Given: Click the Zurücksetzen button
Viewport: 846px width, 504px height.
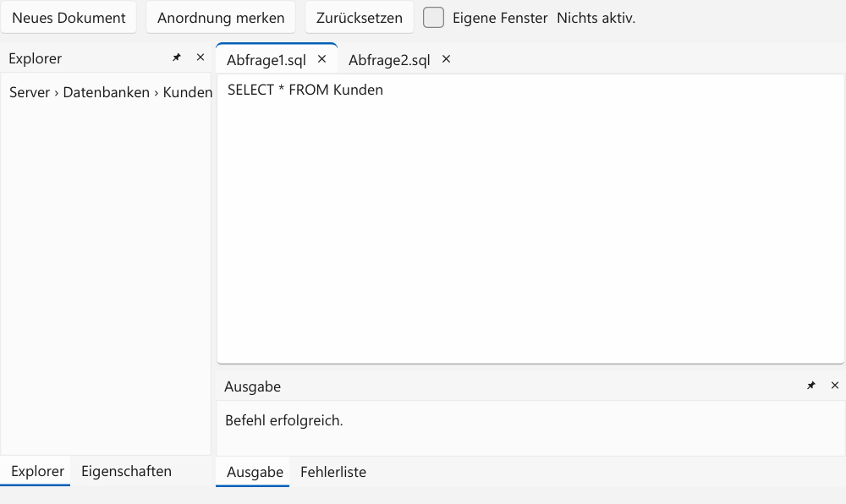Looking at the screenshot, I should 360,18.
